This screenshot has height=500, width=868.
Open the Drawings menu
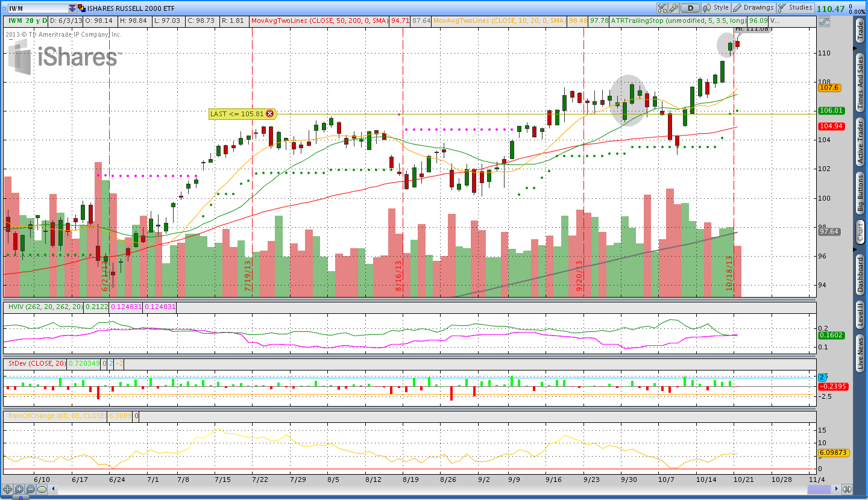[753, 8]
